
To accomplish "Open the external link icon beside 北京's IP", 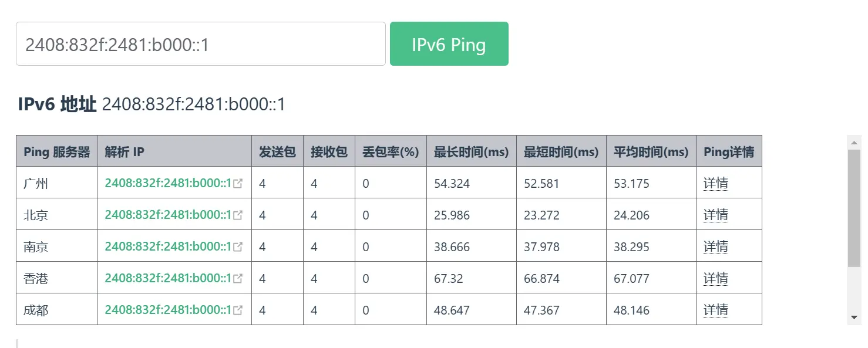I will (238, 214).
